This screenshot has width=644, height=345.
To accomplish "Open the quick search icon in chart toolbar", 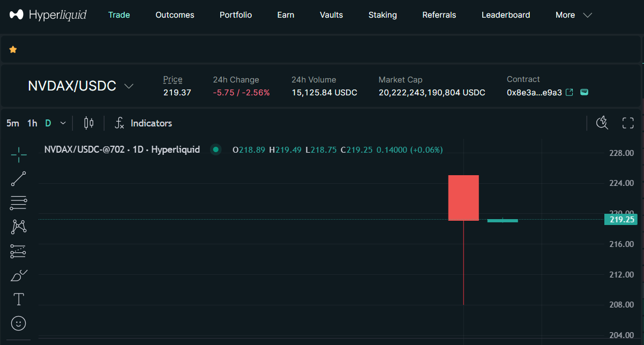I will (602, 123).
